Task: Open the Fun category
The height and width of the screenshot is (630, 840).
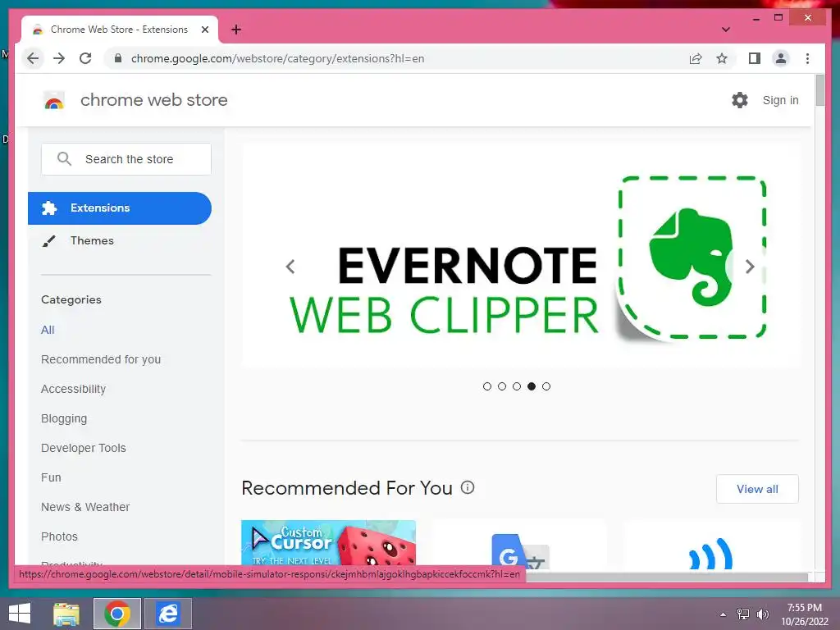Action: (51, 477)
